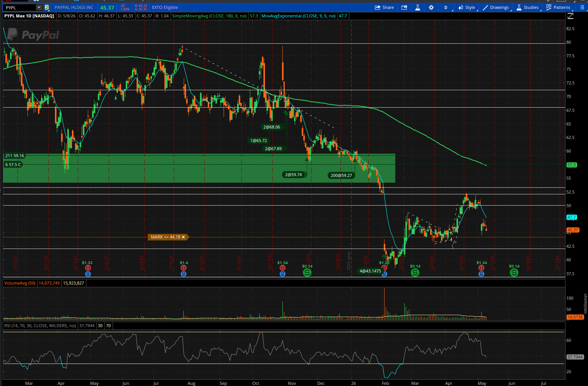Click the June $0.14 dividend icon
Screen dimensions: 588x386
(x=514, y=273)
